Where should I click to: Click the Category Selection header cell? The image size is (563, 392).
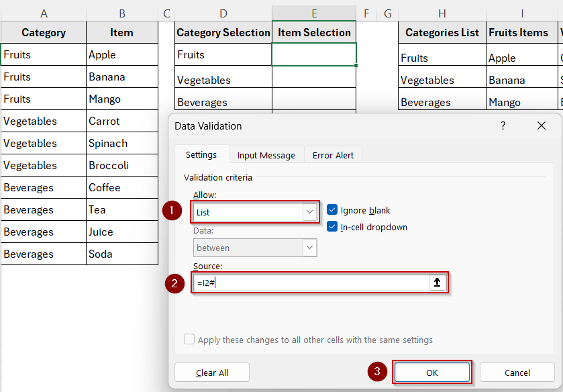coord(223,32)
